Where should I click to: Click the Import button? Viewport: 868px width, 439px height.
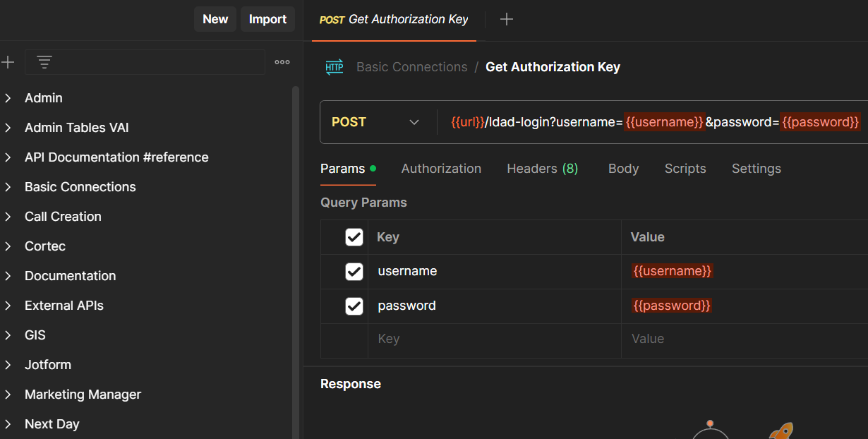267,19
